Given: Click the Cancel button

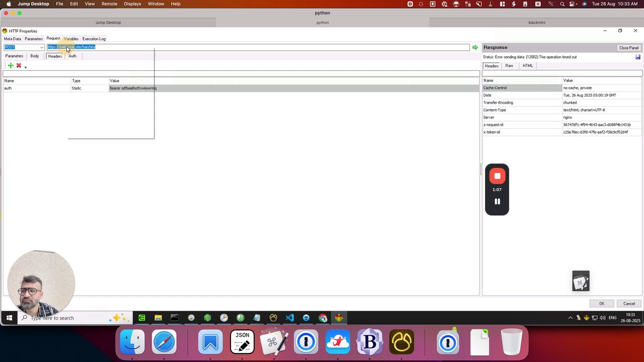Looking at the screenshot, I should click(x=629, y=304).
